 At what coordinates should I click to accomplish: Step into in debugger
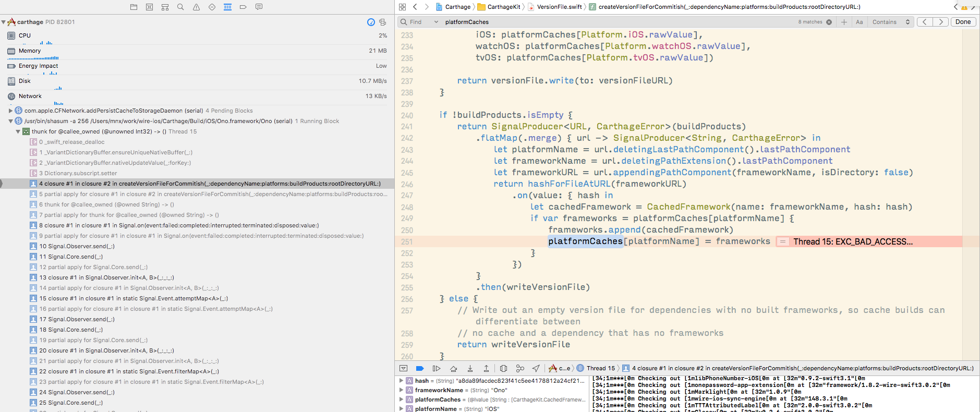tap(470, 368)
